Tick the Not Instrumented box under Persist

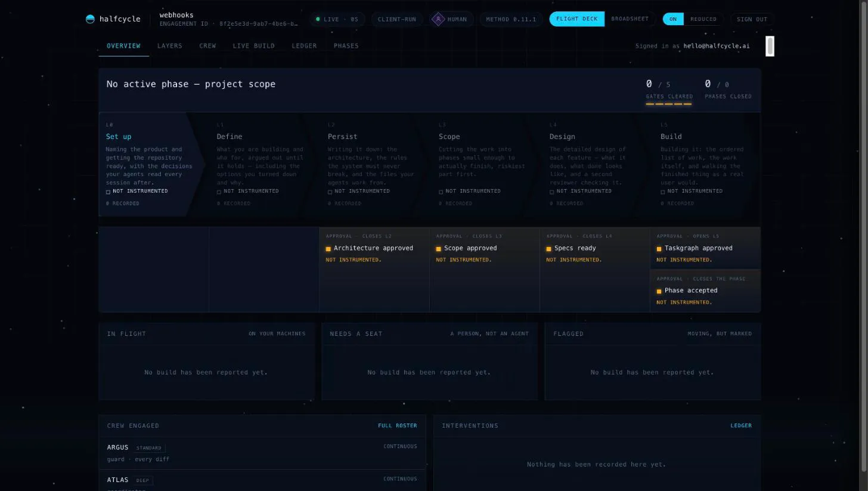tap(330, 192)
